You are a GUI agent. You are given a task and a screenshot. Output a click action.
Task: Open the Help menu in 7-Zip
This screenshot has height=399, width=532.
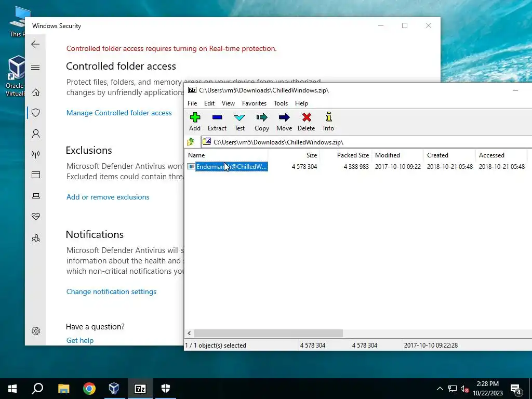click(x=301, y=103)
